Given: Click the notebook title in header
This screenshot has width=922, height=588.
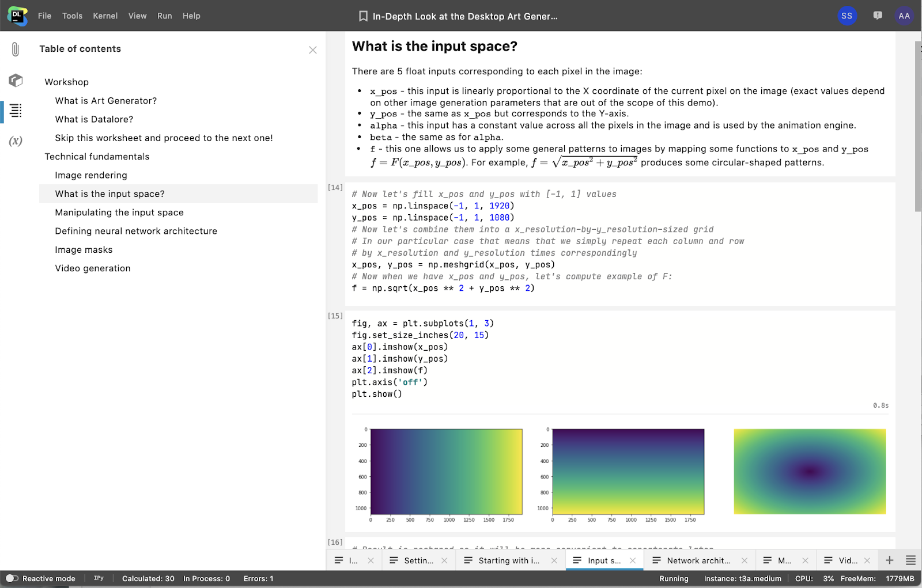Looking at the screenshot, I should [x=465, y=16].
